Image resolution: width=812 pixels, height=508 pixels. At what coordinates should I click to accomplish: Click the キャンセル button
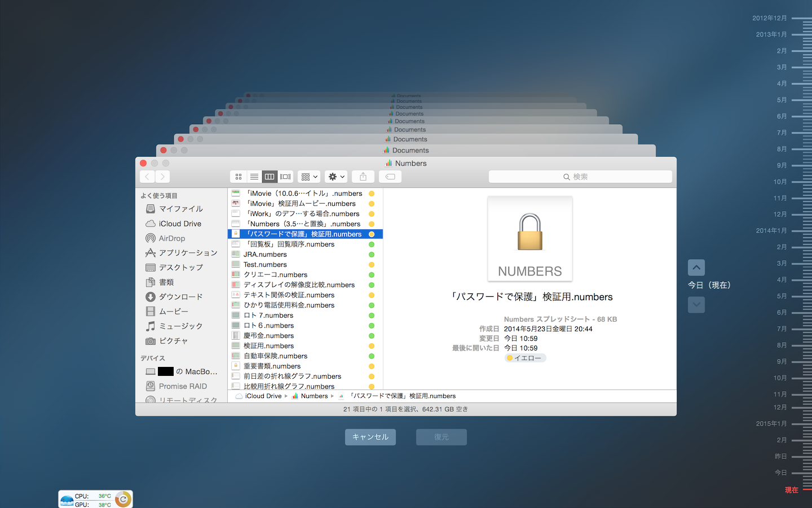(x=370, y=437)
